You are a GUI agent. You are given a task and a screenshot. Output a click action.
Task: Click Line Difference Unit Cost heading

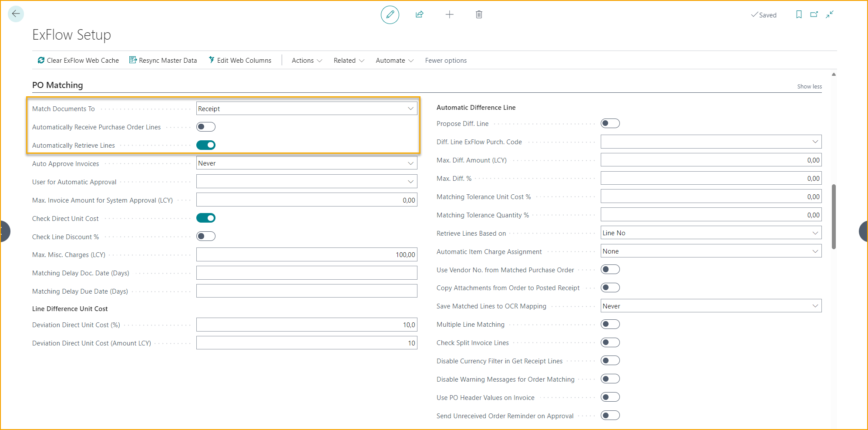(x=70, y=308)
